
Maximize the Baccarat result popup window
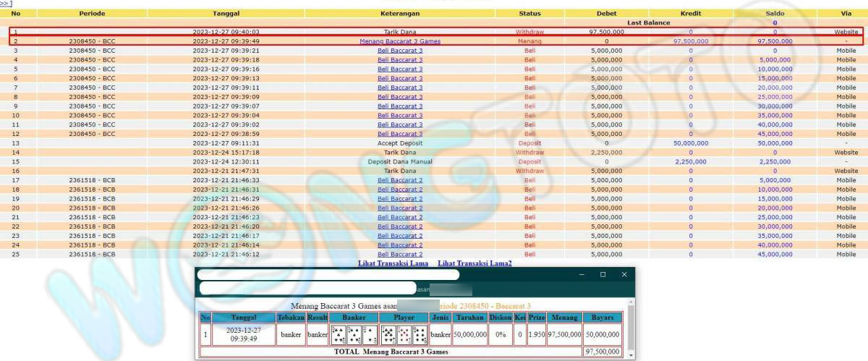tap(603, 275)
